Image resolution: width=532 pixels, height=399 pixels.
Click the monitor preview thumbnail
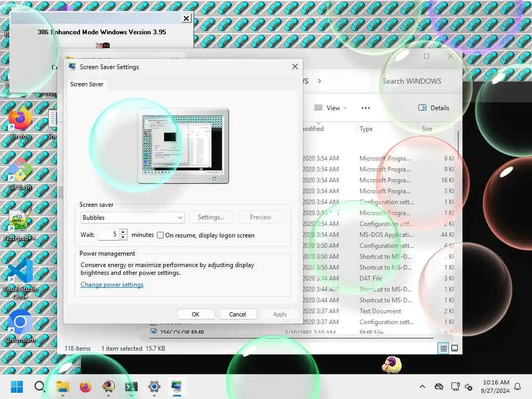click(183, 146)
